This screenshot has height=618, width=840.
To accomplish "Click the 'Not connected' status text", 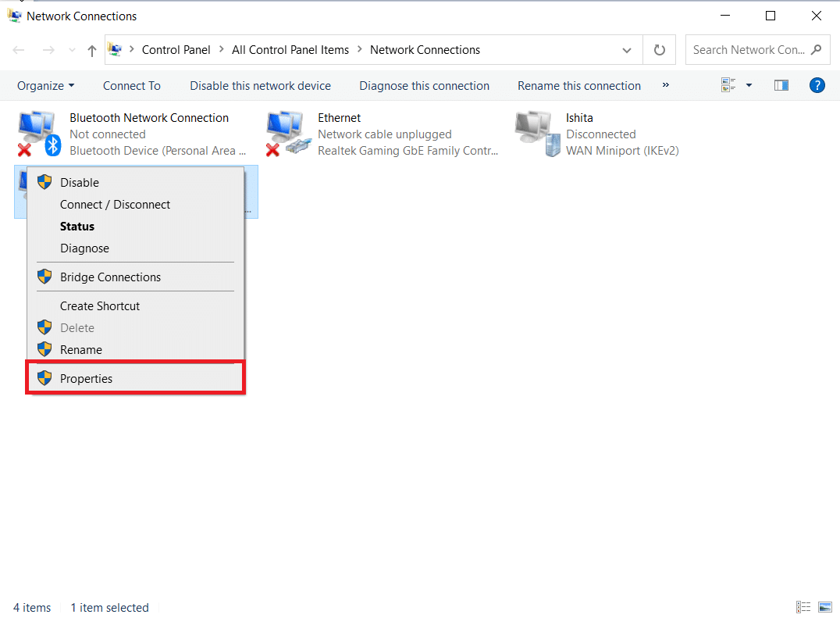I will click(x=108, y=134).
